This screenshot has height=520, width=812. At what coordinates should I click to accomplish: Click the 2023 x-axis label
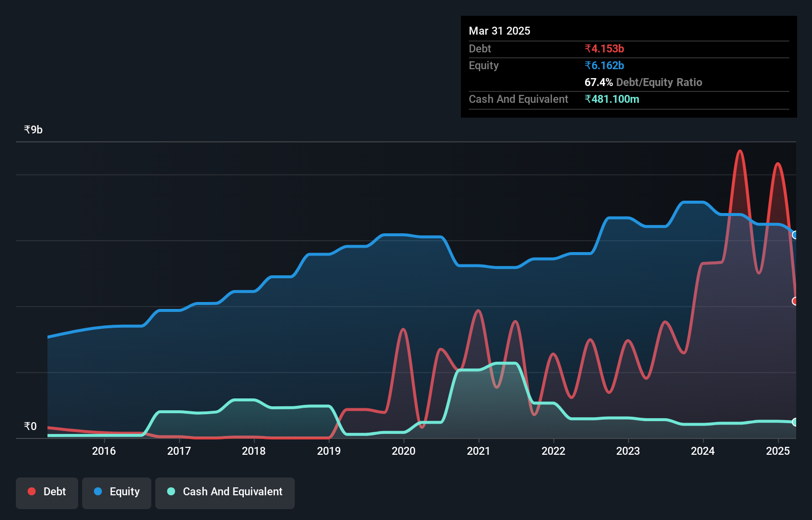pos(628,451)
